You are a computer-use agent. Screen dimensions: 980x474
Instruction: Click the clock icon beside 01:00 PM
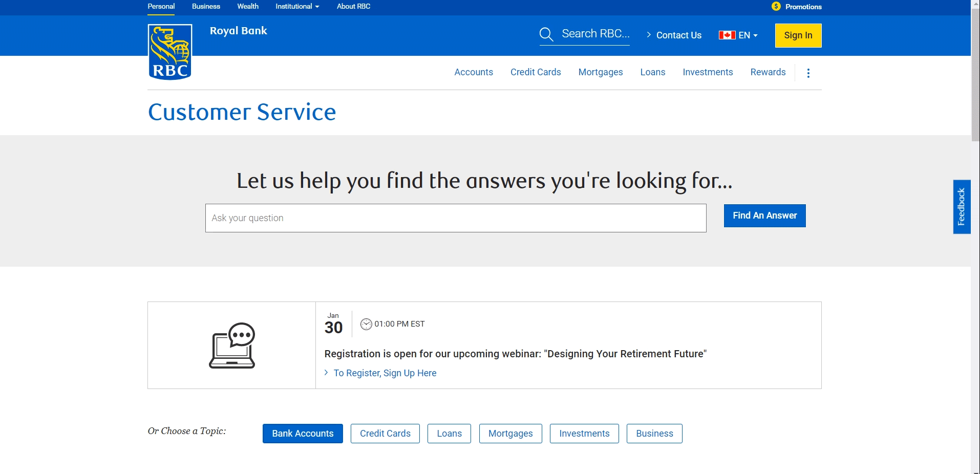[366, 324]
